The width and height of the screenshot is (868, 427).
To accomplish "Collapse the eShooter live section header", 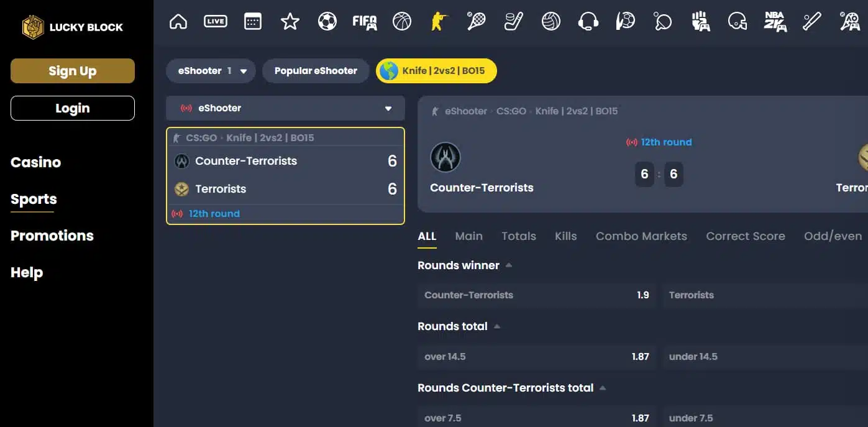I will (x=285, y=108).
